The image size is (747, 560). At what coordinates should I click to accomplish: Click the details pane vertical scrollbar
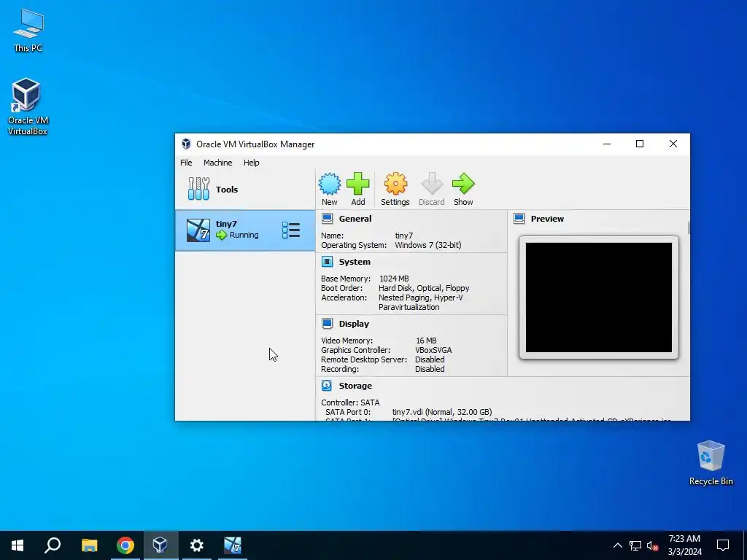coord(689,227)
